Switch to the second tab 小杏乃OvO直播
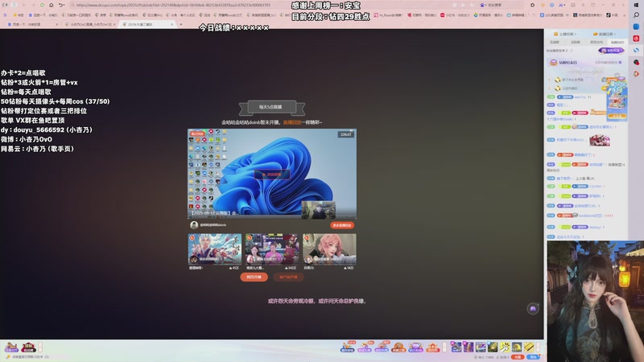Image resolution: width=644 pixels, height=362 pixels. (x=90, y=24)
